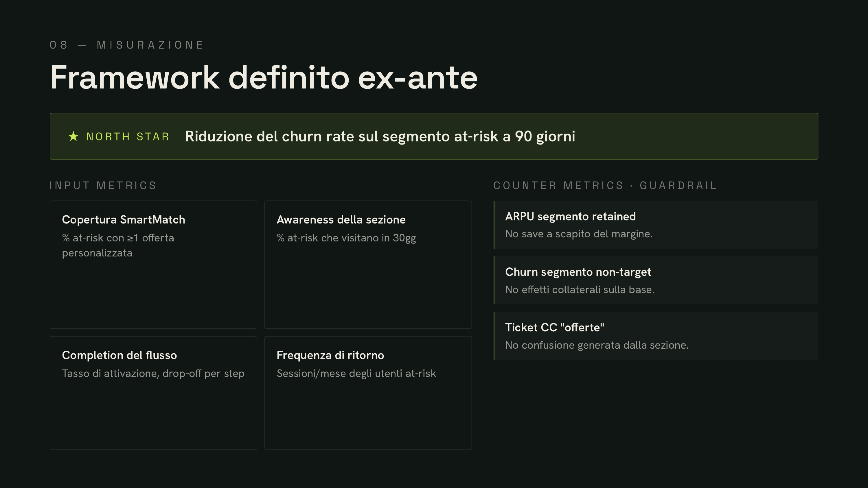Click the North Star star icon
The image size is (868, 488).
pos(73,136)
